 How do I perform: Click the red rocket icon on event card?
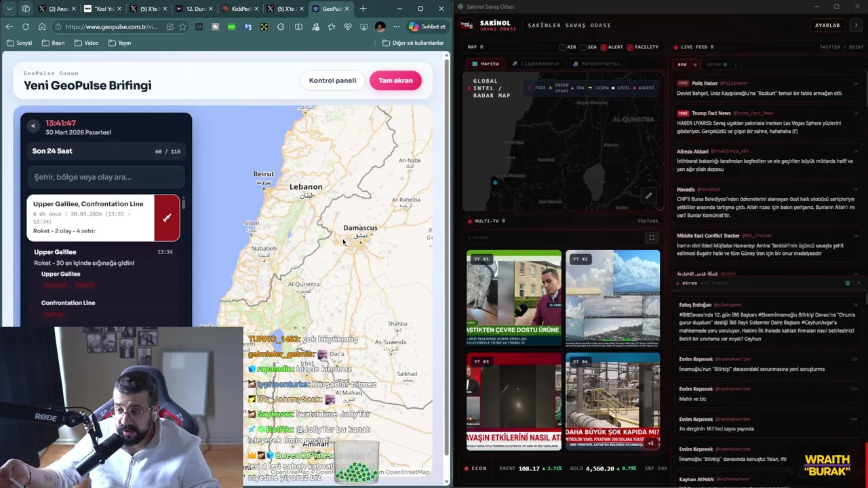167,218
